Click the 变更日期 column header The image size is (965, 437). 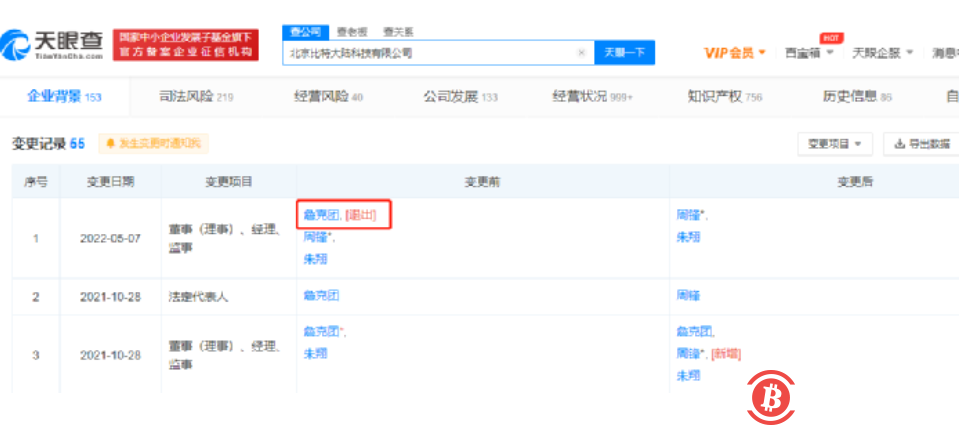coord(110,182)
